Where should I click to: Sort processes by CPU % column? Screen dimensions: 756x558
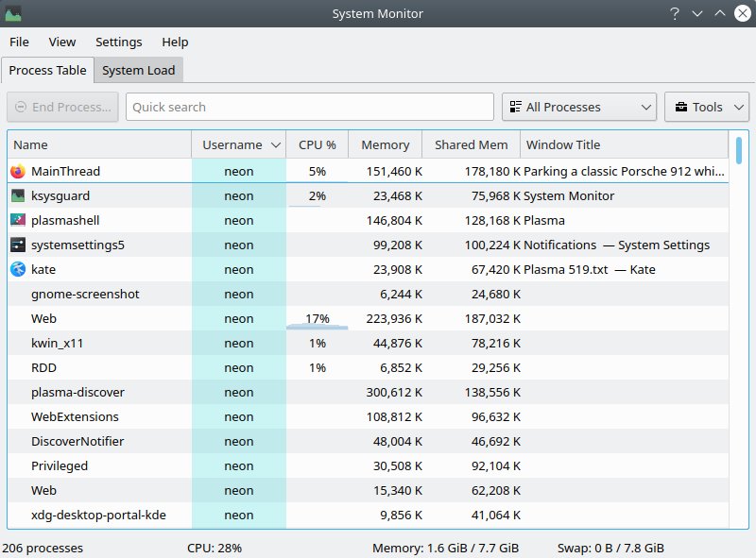point(317,145)
